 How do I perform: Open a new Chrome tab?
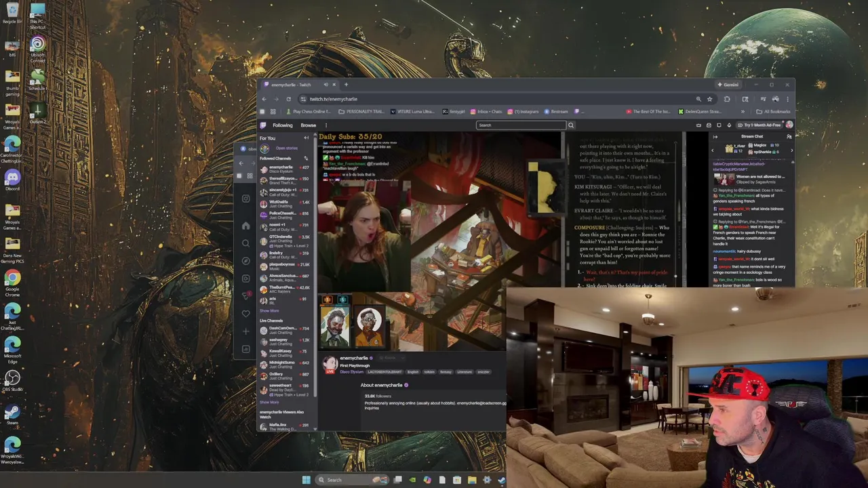(x=346, y=85)
